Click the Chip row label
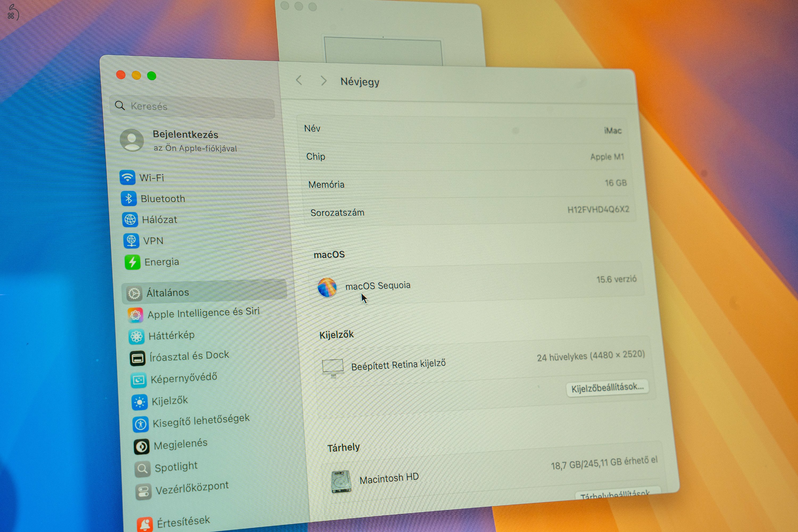798x532 pixels. [315, 156]
